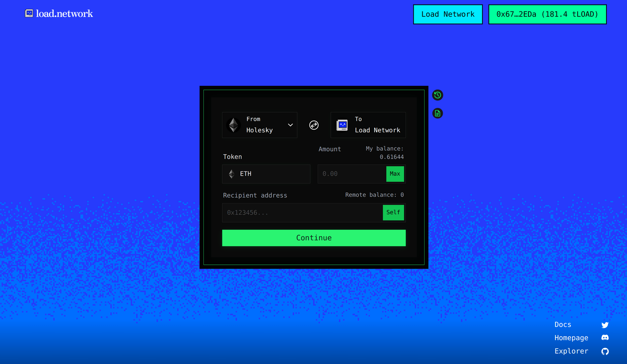
Task: Open the Homepage link
Action: tap(571, 338)
